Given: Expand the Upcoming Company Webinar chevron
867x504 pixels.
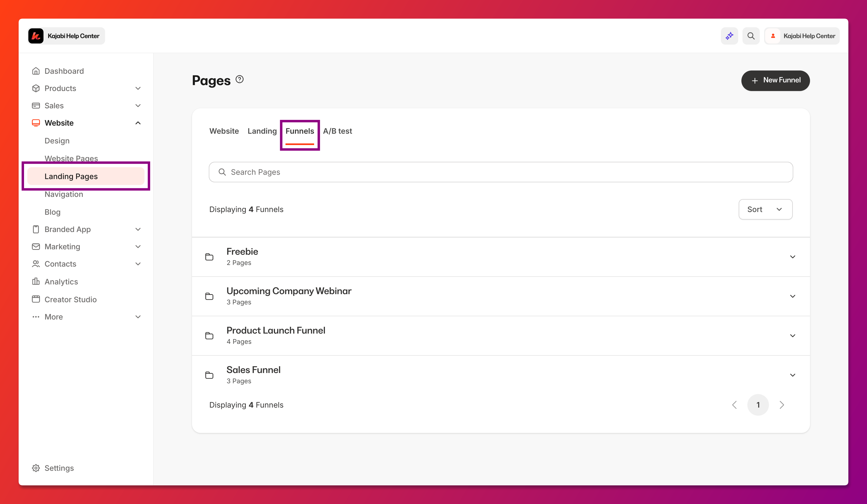Looking at the screenshot, I should (x=792, y=296).
